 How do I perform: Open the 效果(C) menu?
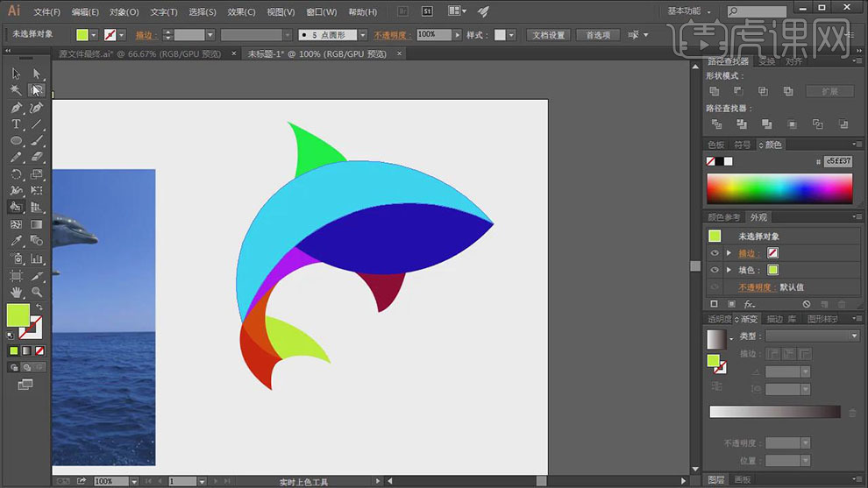tap(241, 12)
